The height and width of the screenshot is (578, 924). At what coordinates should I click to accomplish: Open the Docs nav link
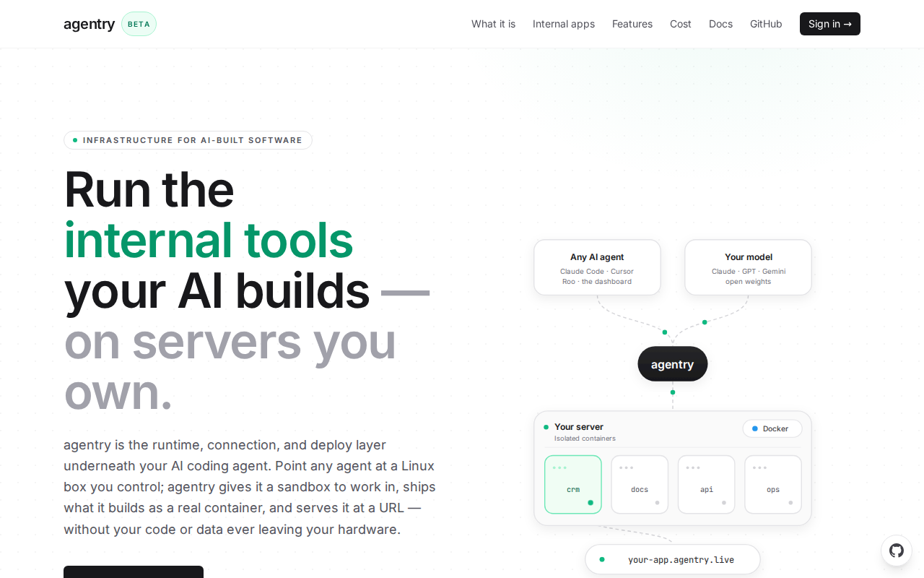[720, 24]
